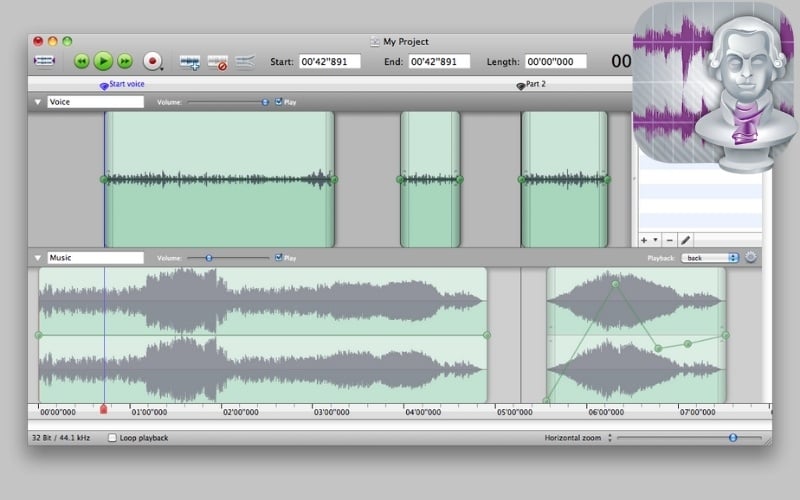The width and height of the screenshot is (800, 500).
Task: Adjust the Music track volume slider
Action: 209,258
